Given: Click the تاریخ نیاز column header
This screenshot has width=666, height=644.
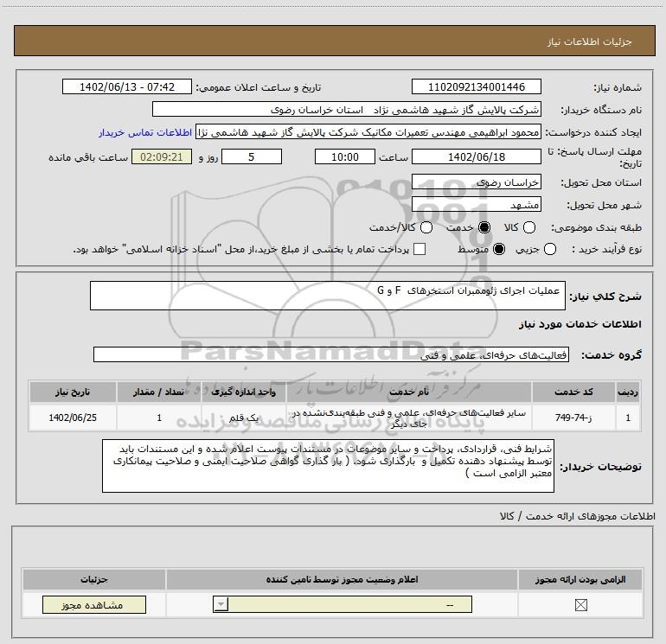Looking at the screenshot, I should pos(73,392).
